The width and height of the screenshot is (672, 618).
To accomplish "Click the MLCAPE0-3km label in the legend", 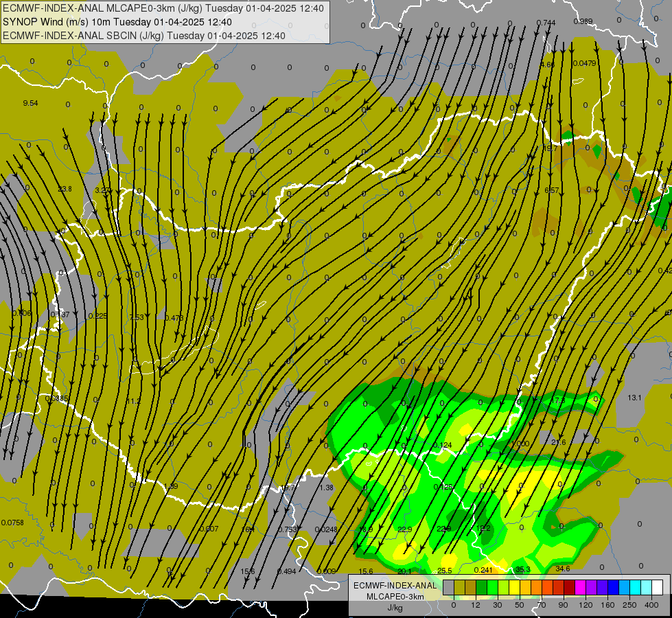I will pyautogui.click(x=395, y=597).
